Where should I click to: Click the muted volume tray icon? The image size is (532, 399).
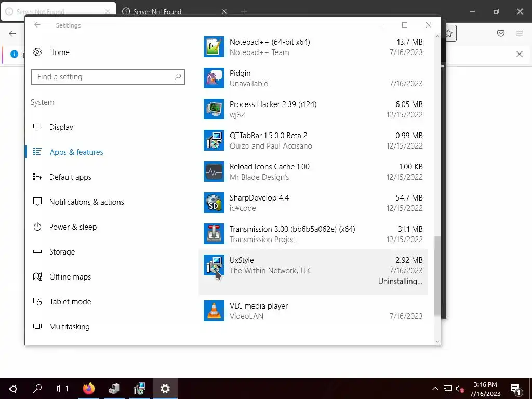click(x=460, y=389)
